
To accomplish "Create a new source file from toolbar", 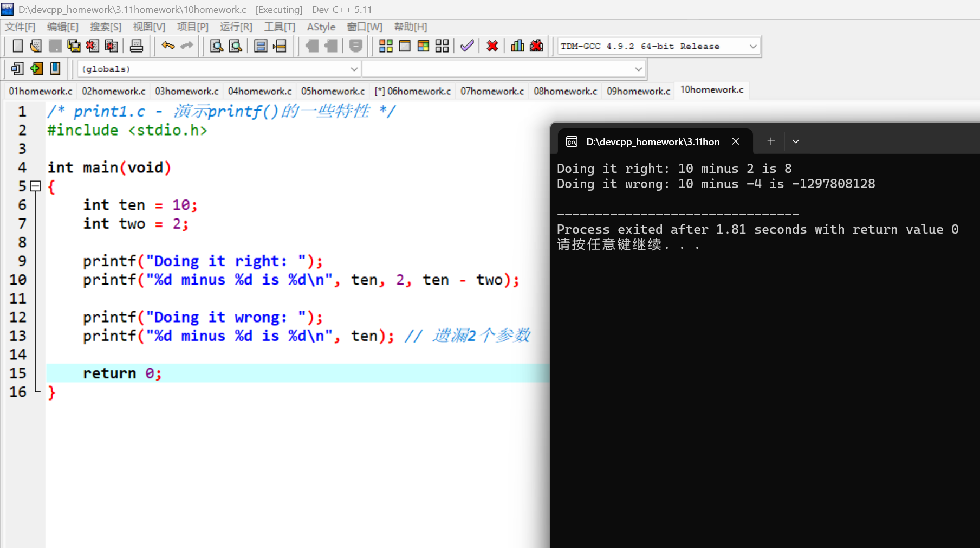I will [17, 46].
